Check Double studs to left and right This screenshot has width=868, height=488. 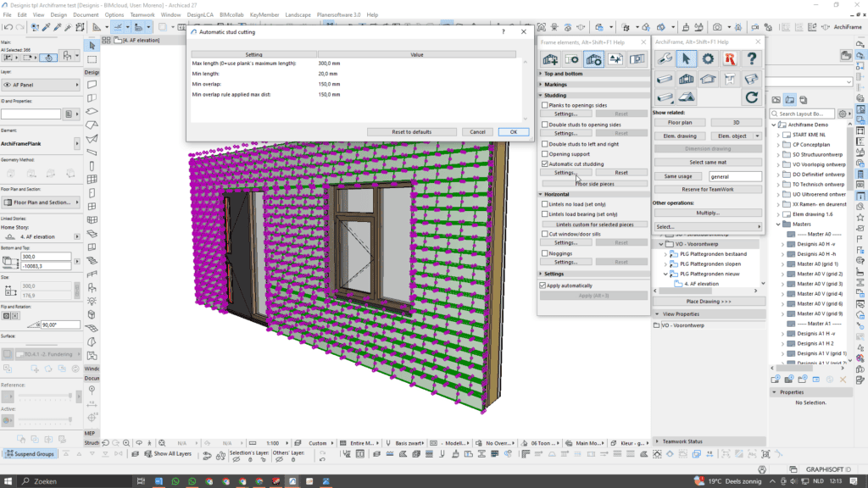(x=545, y=144)
